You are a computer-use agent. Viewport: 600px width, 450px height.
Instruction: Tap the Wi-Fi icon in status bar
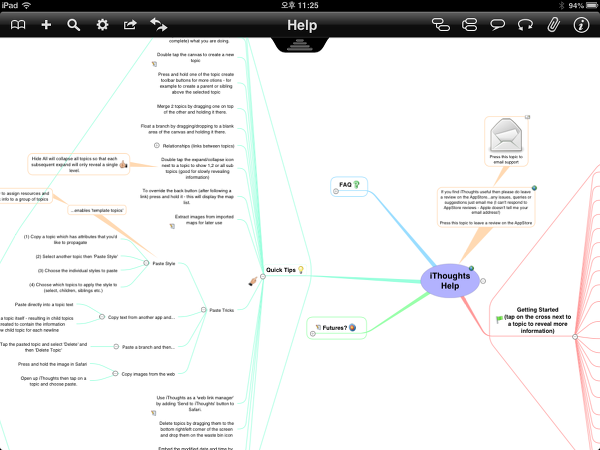(26, 5)
